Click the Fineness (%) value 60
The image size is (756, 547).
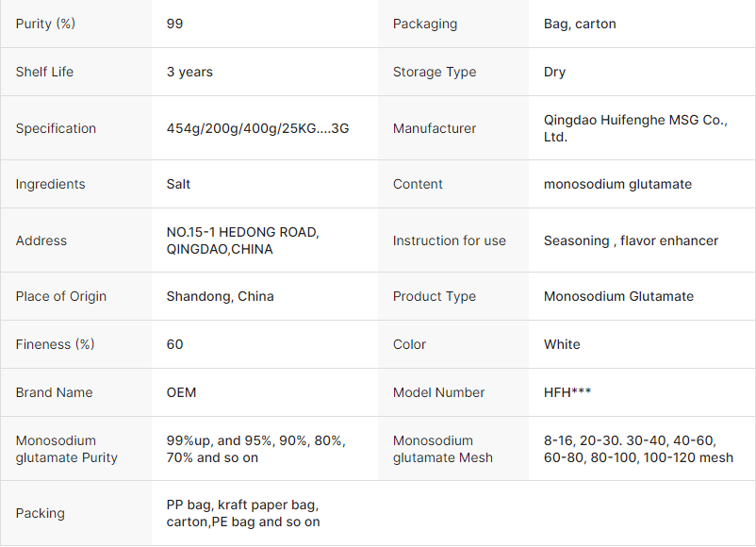point(174,344)
